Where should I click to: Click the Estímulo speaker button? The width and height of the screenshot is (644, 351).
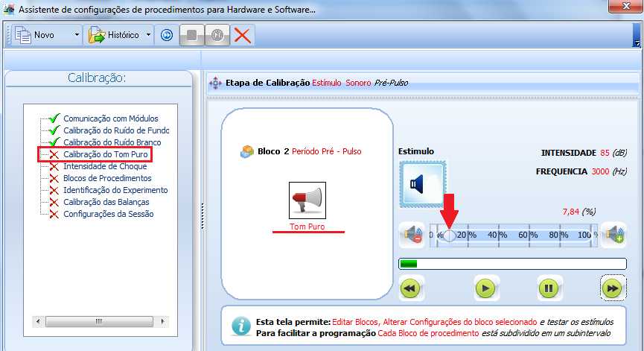(x=423, y=184)
